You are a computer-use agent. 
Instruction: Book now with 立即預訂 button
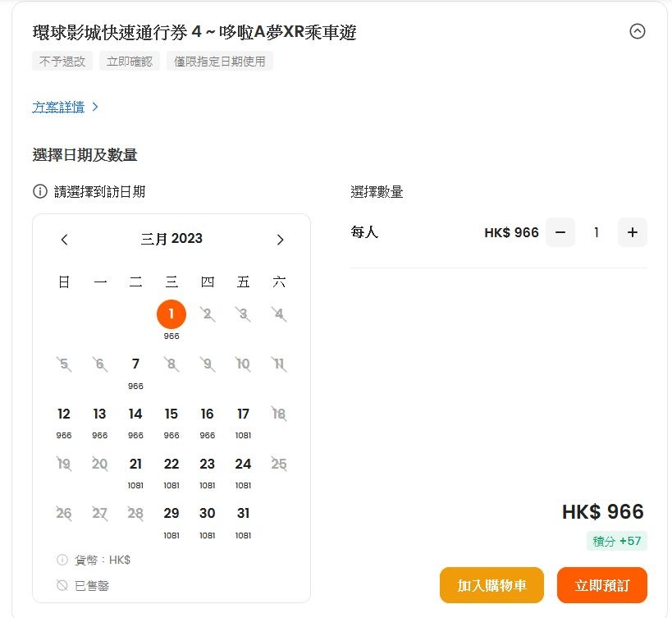point(601,585)
